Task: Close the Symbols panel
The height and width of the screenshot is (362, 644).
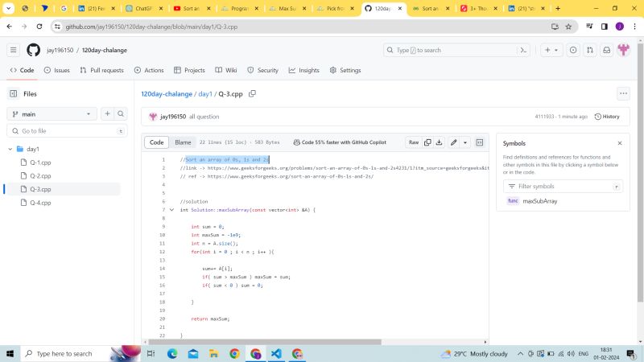Action: (620, 143)
